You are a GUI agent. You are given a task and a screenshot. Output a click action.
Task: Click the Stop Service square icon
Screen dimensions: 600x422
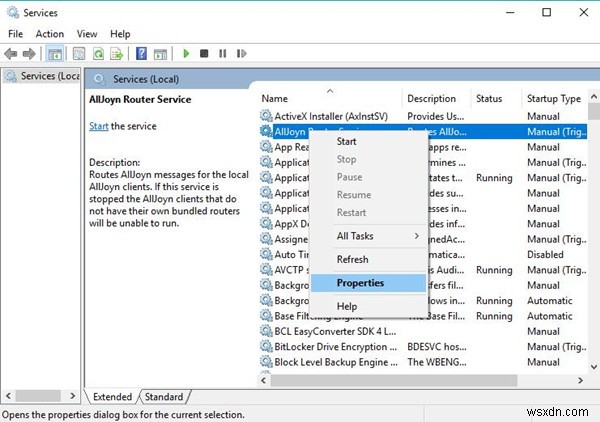pyautogui.click(x=204, y=53)
